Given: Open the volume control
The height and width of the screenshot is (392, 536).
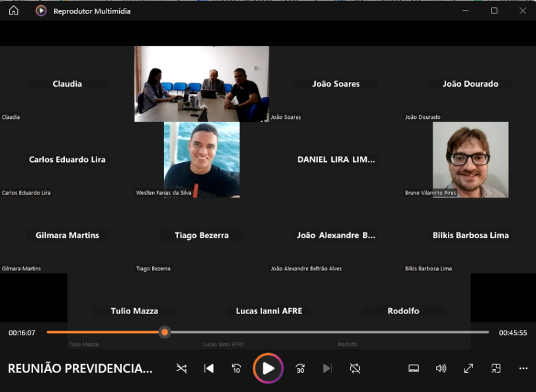Looking at the screenshot, I should (x=441, y=368).
